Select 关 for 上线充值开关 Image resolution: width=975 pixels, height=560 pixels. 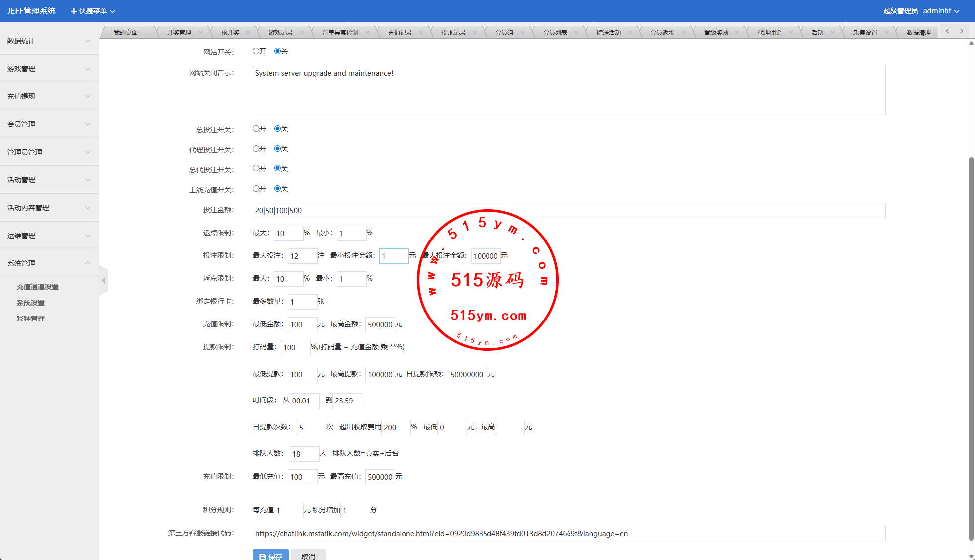click(x=278, y=189)
